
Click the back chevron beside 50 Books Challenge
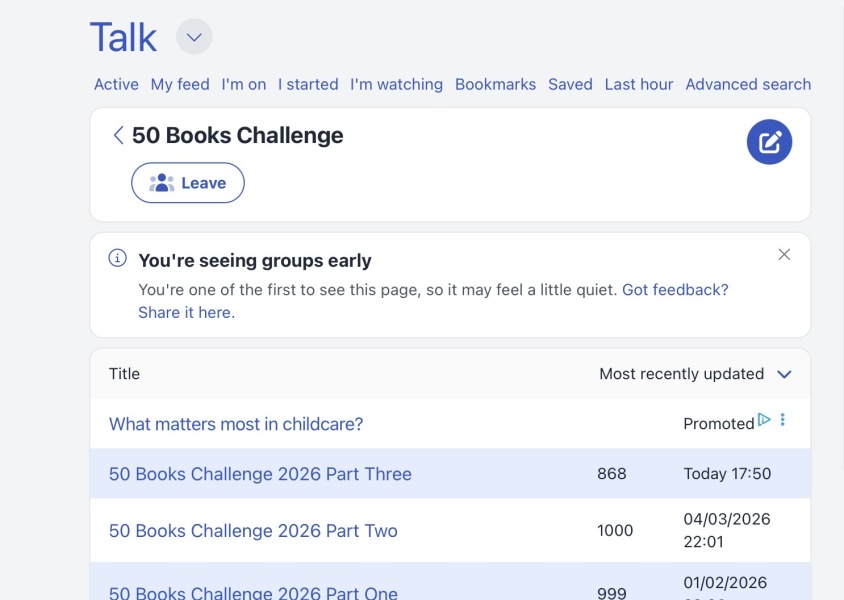click(x=118, y=134)
